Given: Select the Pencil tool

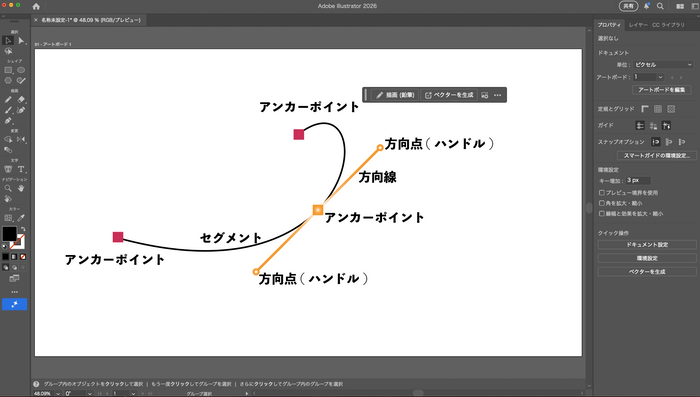Looking at the screenshot, I should tap(8, 100).
